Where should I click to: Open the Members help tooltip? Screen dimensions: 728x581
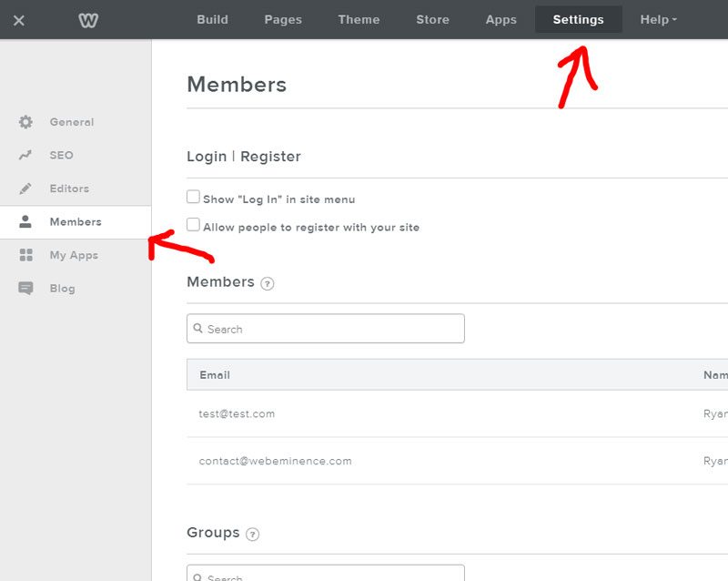(x=266, y=284)
